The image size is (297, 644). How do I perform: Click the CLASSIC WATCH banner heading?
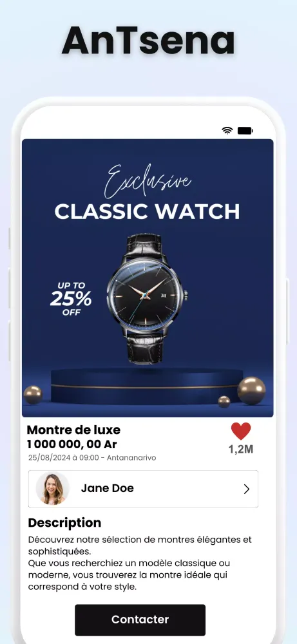[147, 211]
